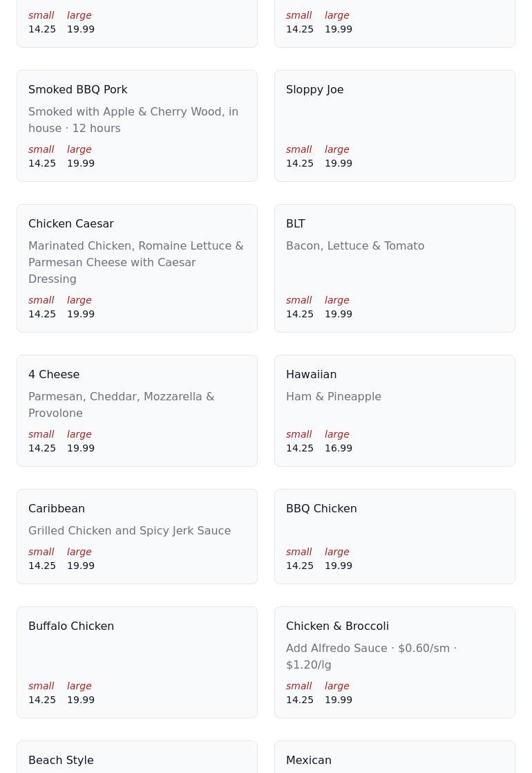
Task: Choose small price for Caribbean
Action: click(42, 566)
